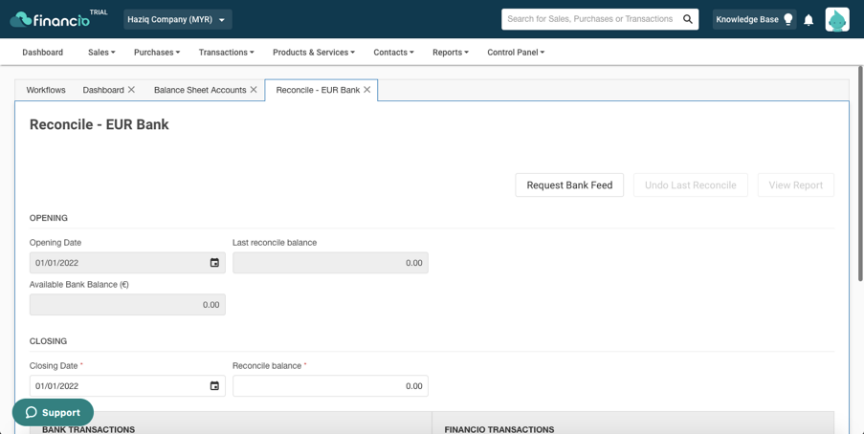Image resolution: width=864 pixels, height=434 pixels.
Task: Close the Reconcile - EUR Bank tab
Action: coord(367,90)
